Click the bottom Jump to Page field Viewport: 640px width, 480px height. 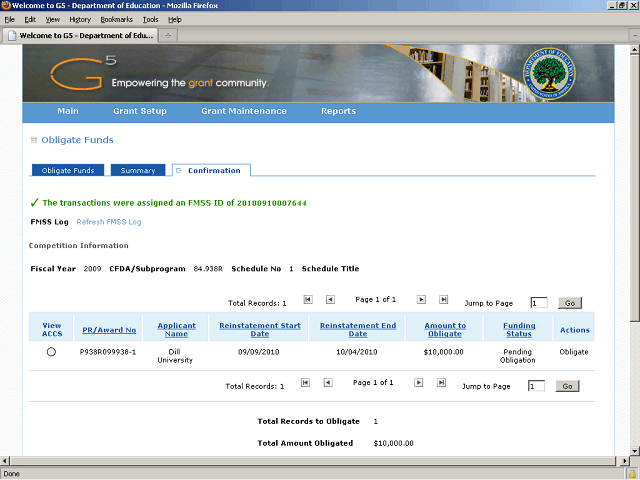coord(536,386)
